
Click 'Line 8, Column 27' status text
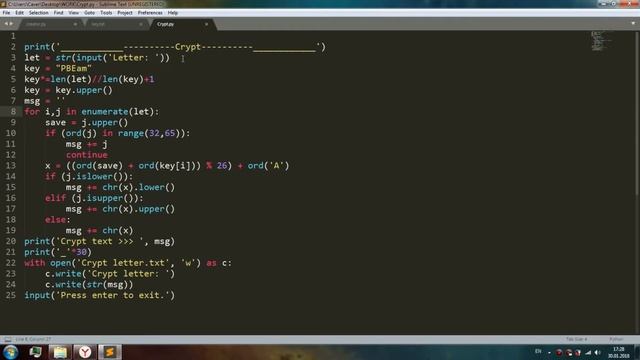[x=33, y=339]
